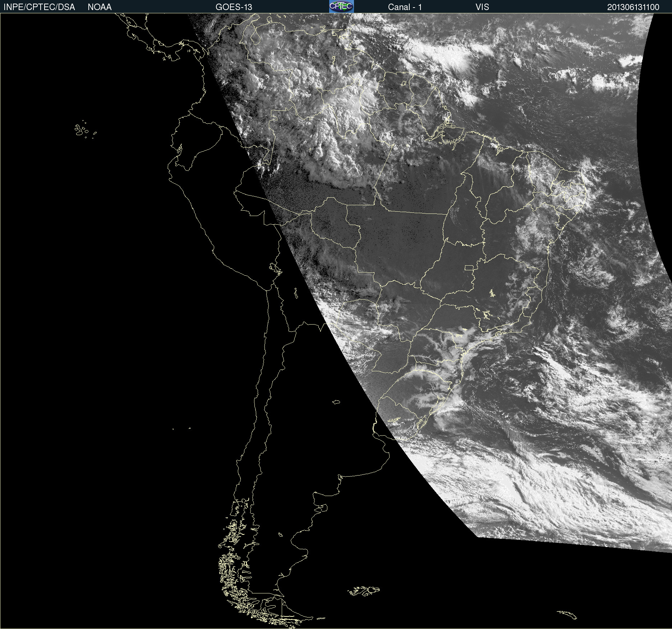Select the NOAA label in the header
Screen dimensions: 672x629
coord(100,7)
